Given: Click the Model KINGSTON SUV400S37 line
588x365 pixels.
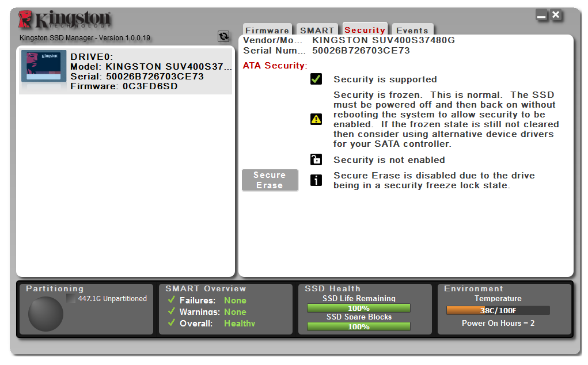Looking at the screenshot, I should click(151, 66).
